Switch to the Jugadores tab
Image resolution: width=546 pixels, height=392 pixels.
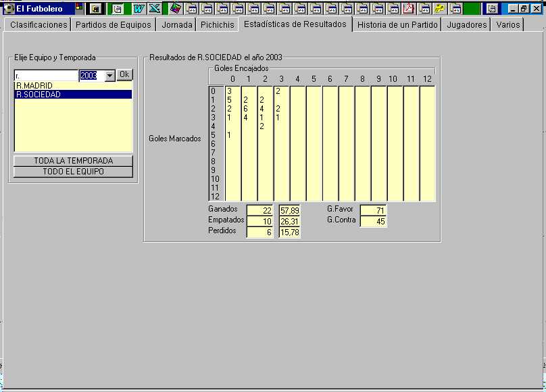pyautogui.click(x=467, y=25)
